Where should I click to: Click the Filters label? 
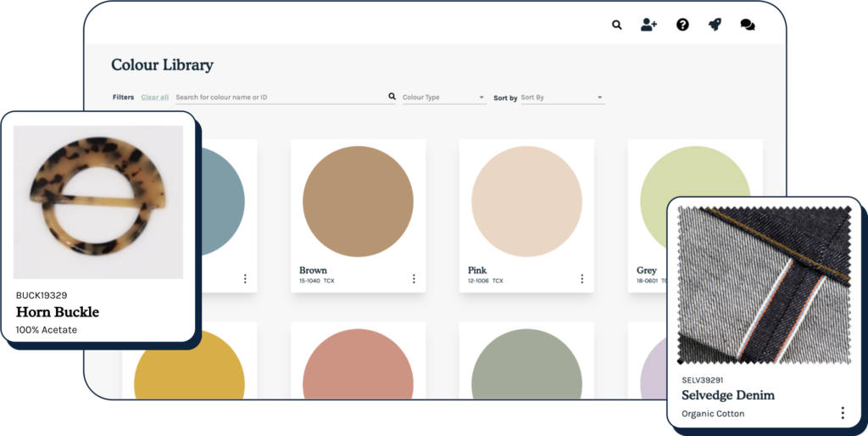coord(124,97)
